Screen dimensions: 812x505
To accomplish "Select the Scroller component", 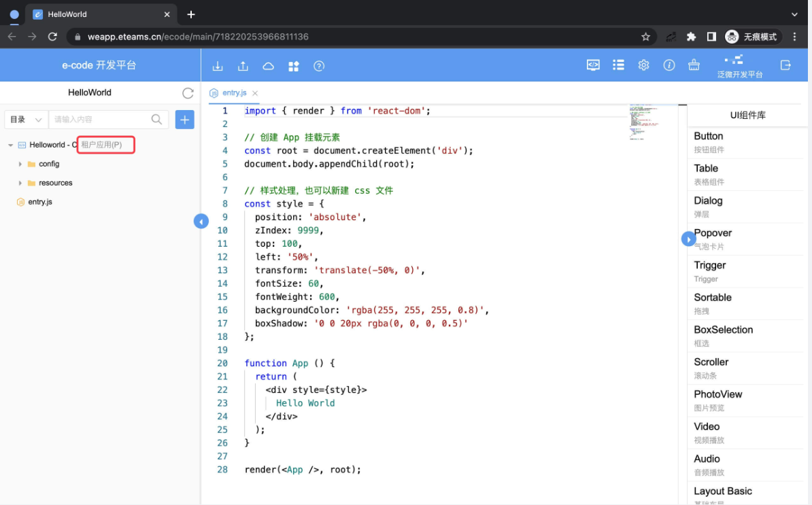I will coord(746,368).
